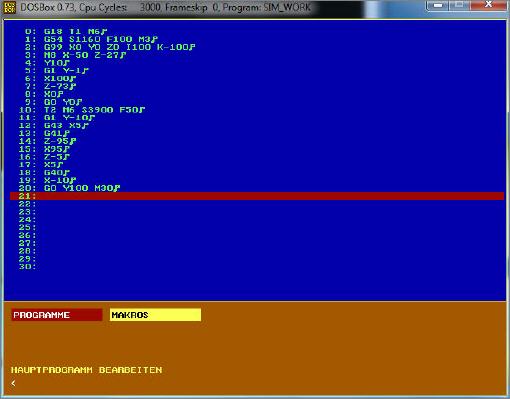Minimize the DOSBox window
Image resolution: width=510 pixels, height=399 pixels.
click(x=438, y=5)
